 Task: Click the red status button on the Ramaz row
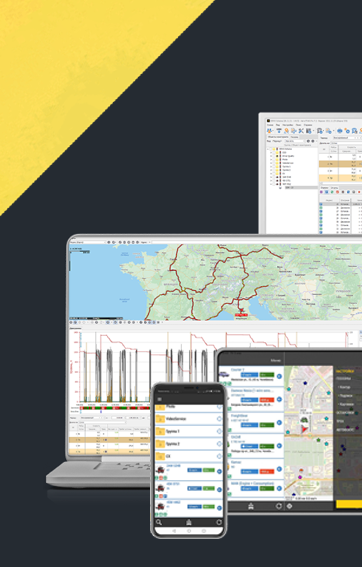pyautogui.click(x=267, y=472)
